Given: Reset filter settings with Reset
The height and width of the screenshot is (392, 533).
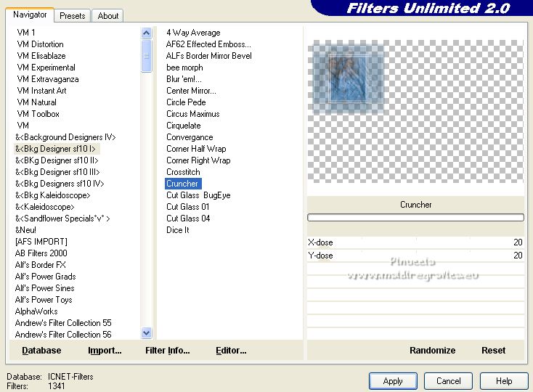Looking at the screenshot, I should tap(493, 350).
